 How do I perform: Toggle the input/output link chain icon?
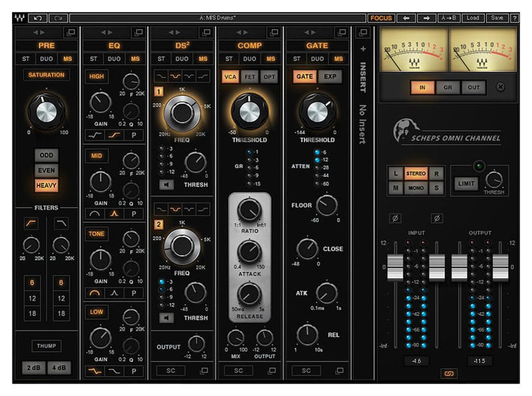pos(449,373)
